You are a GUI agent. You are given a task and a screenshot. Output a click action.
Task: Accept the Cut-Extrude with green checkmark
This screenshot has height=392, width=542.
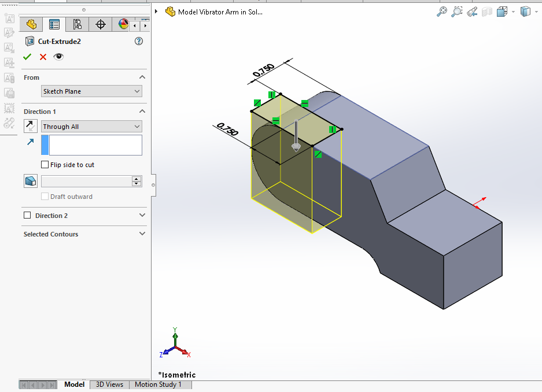click(x=27, y=57)
